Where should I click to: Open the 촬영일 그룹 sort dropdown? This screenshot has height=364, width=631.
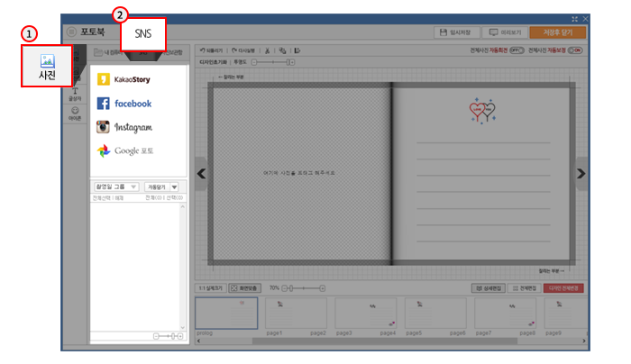pyautogui.click(x=116, y=187)
